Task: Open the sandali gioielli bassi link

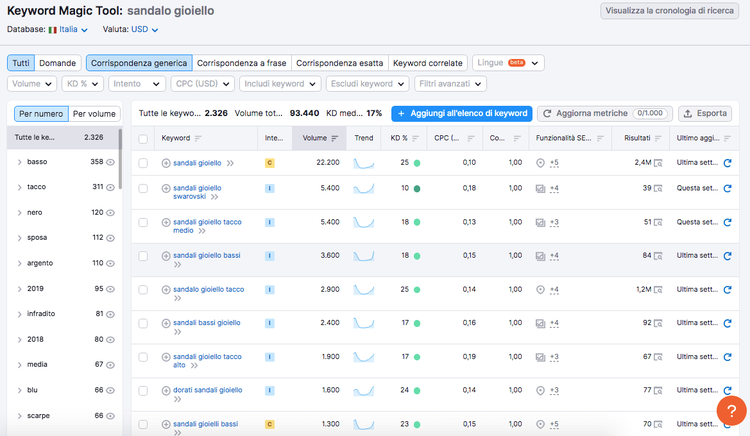Action: tap(205, 424)
